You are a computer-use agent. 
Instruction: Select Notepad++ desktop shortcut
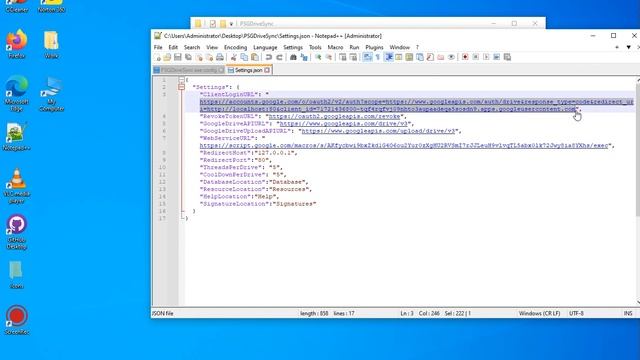click(x=16, y=137)
